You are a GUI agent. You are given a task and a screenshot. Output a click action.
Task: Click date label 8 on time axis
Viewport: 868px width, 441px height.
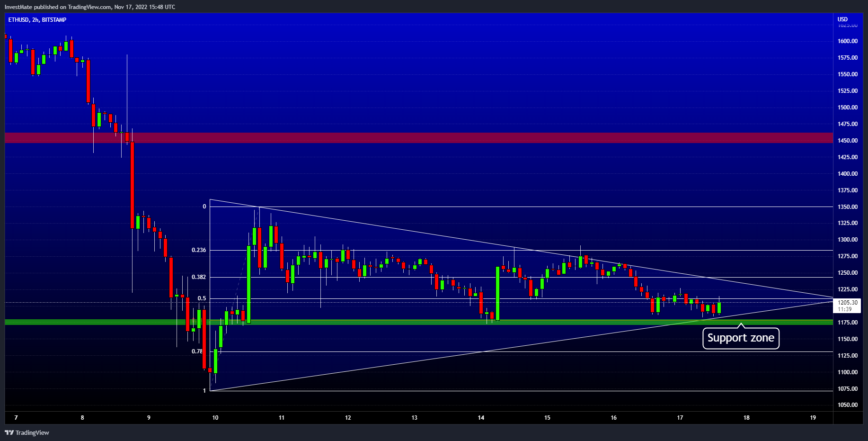pos(82,418)
